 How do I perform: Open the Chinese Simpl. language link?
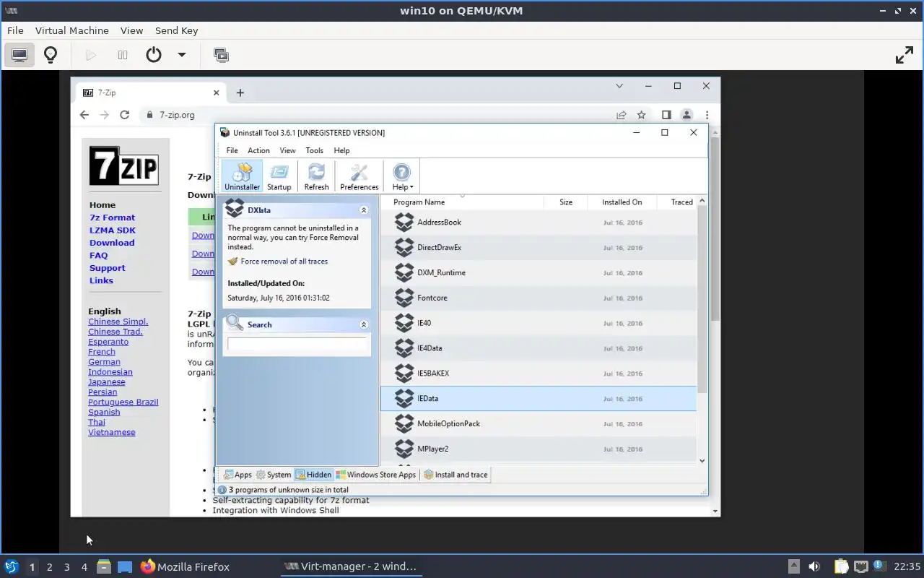(x=118, y=322)
